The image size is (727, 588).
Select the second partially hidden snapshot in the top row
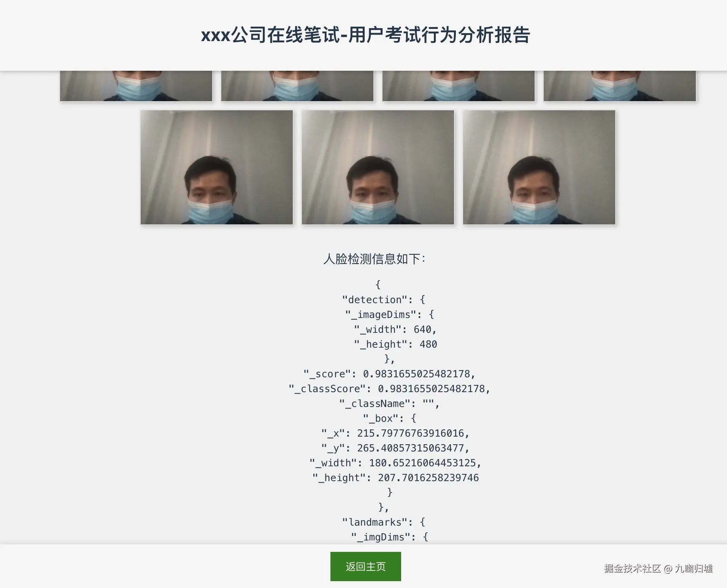(297, 86)
